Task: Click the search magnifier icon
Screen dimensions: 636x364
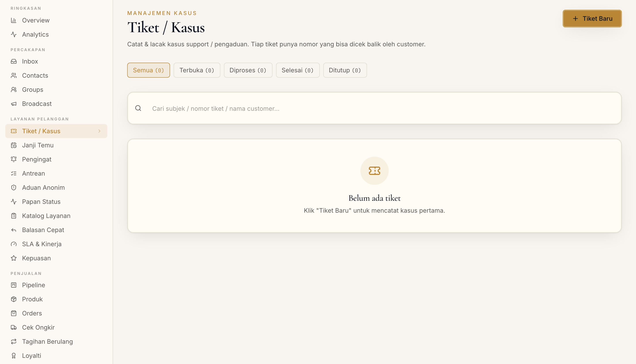Action: tap(138, 108)
